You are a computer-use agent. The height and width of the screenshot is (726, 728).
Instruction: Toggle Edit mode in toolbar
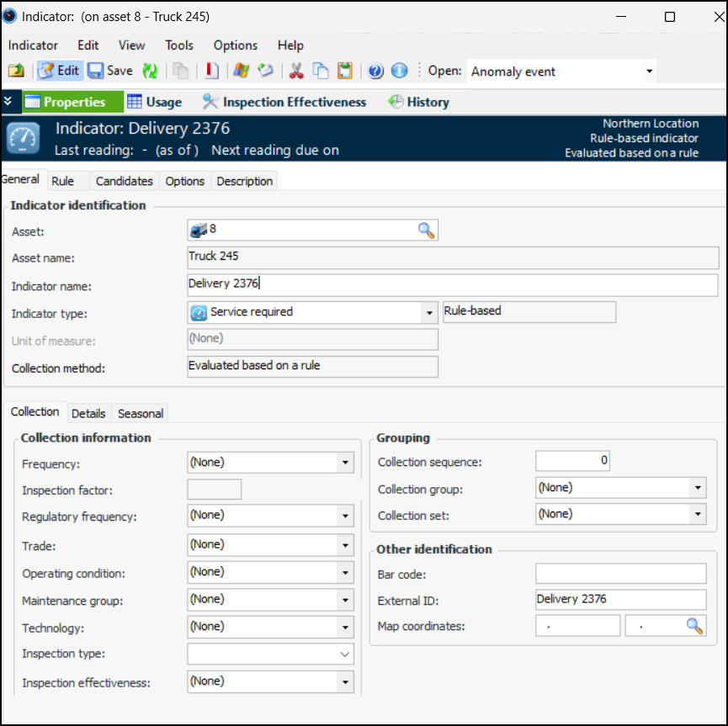[x=59, y=72]
